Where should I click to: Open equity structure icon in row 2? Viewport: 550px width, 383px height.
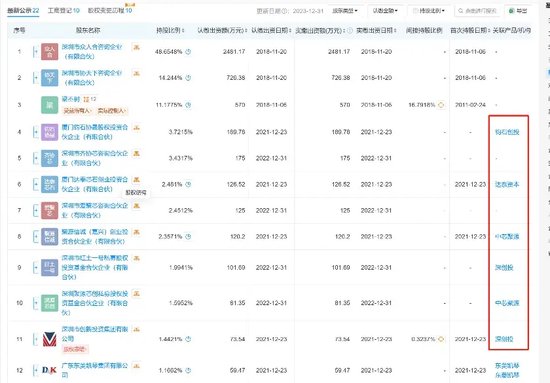click(x=136, y=73)
